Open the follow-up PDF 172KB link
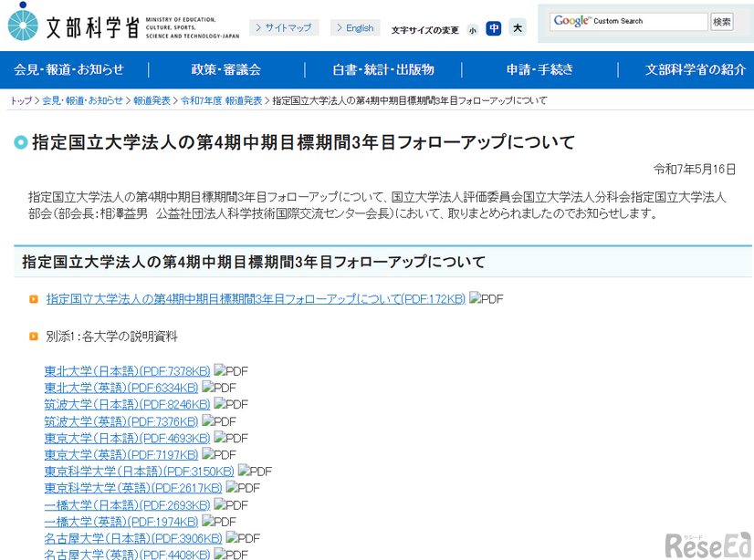Screen dimensions: 754x560 tap(256, 299)
